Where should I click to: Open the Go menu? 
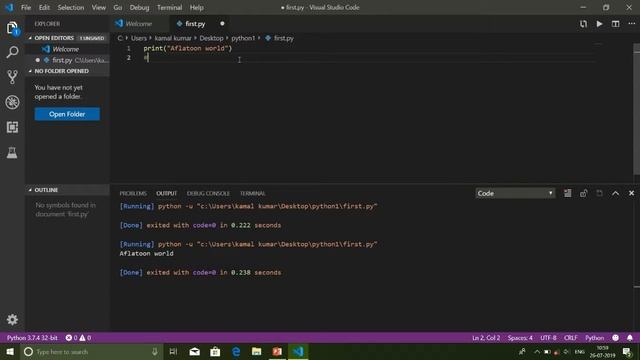[118, 7]
